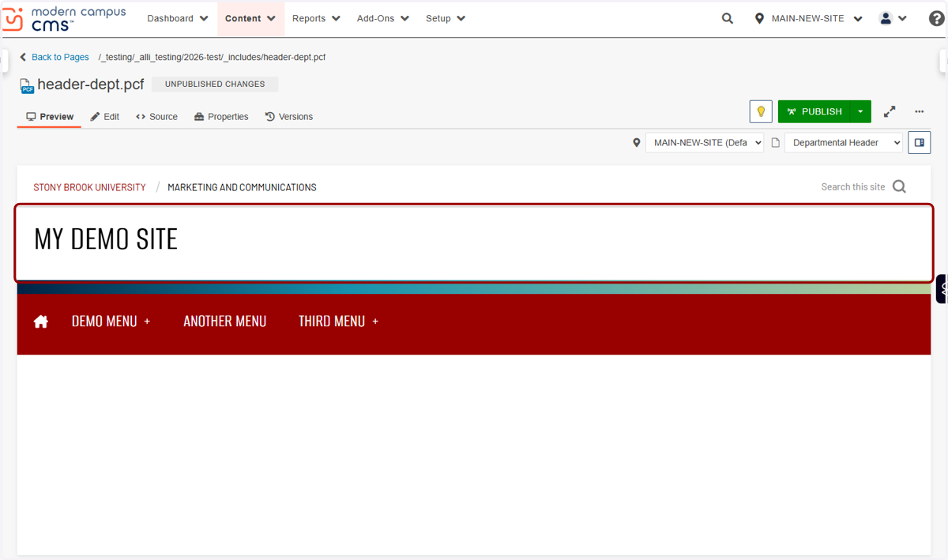Viewport: 948px width, 560px height.
Task: Click the Search this site field
Action: pos(853,187)
